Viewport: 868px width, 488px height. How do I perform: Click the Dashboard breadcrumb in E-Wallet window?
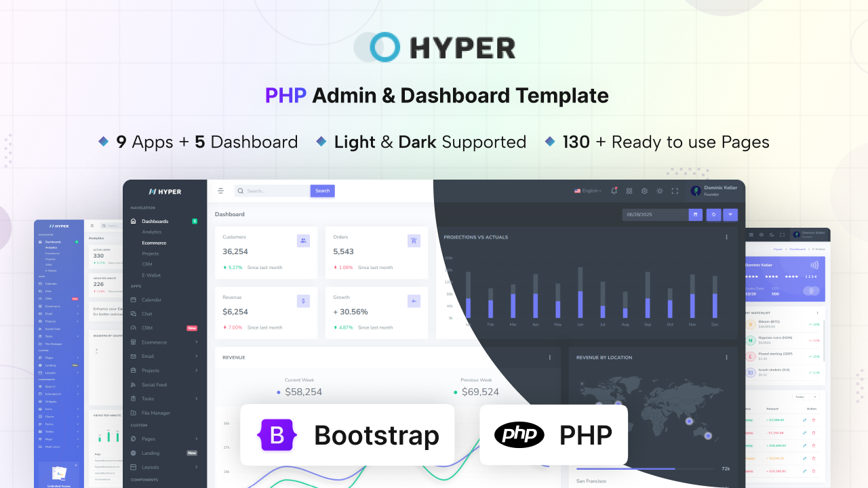coord(796,249)
